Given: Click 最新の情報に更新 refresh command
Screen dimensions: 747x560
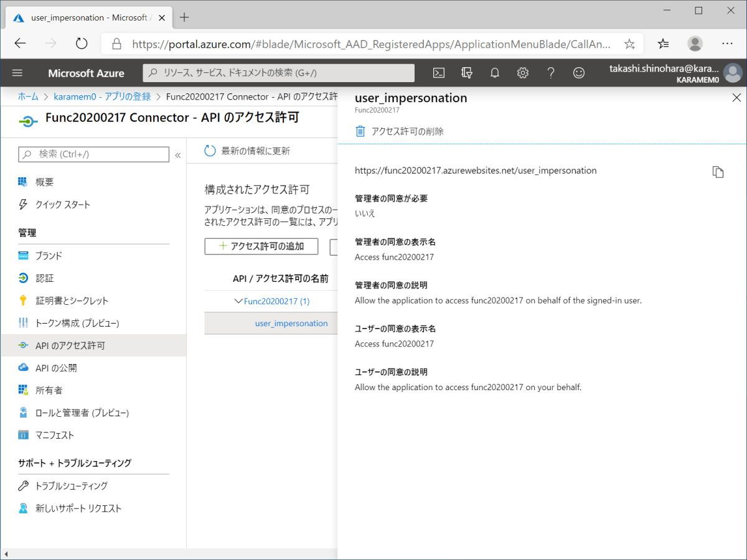Looking at the screenshot, I should 256,151.
